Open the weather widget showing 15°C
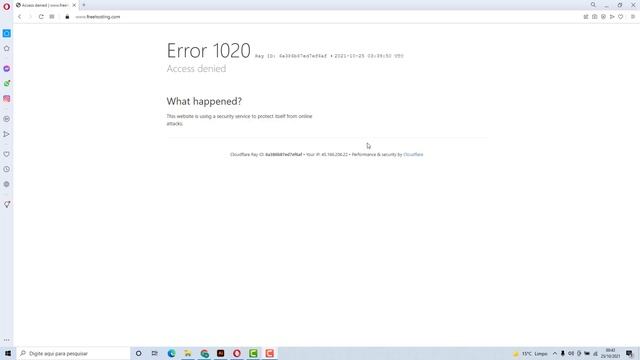Image resolution: width=640 pixels, height=360 pixels. (530, 353)
